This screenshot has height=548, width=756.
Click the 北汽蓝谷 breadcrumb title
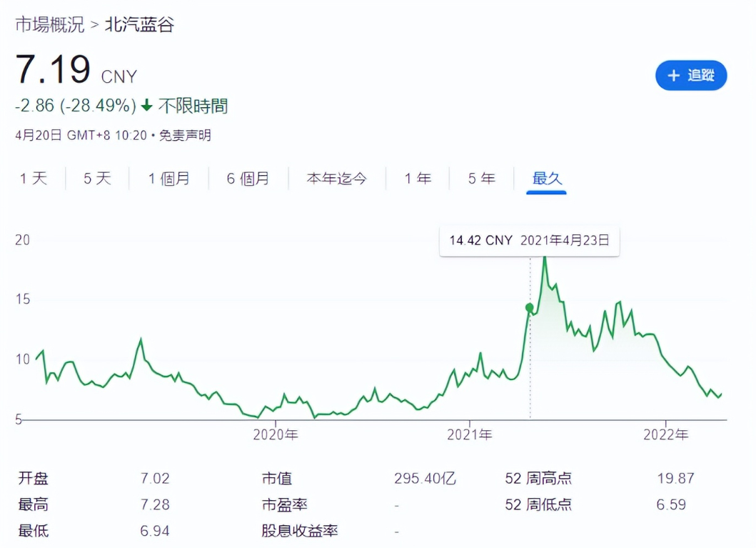click(x=139, y=24)
